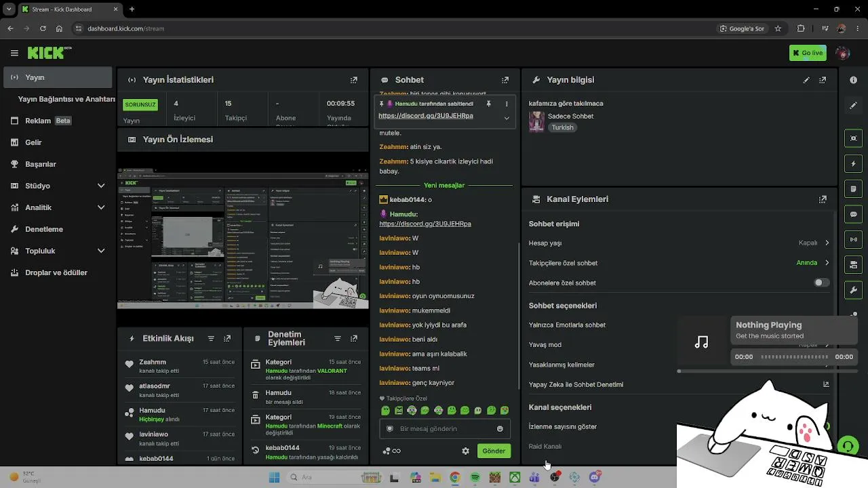Toggle Abonelere özel sohbet switch
This screenshot has width=868, height=488.
pyautogui.click(x=821, y=283)
